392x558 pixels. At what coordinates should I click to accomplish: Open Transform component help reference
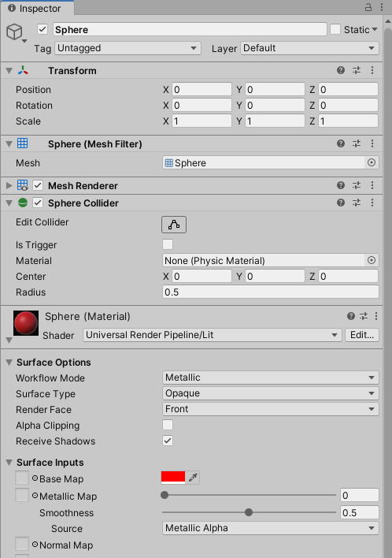click(341, 70)
